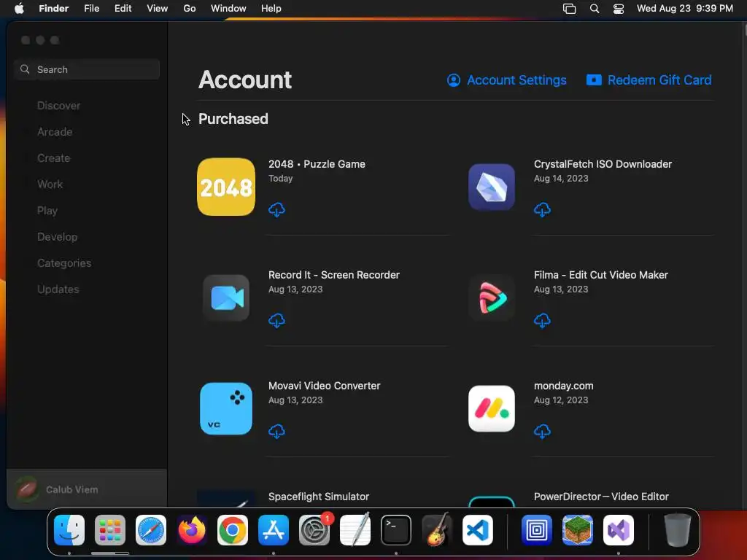
Task: Open the Filma app icon
Action: click(492, 297)
